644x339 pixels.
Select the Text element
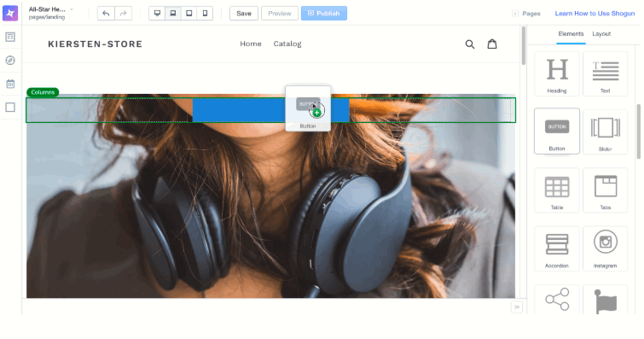click(605, 73)
